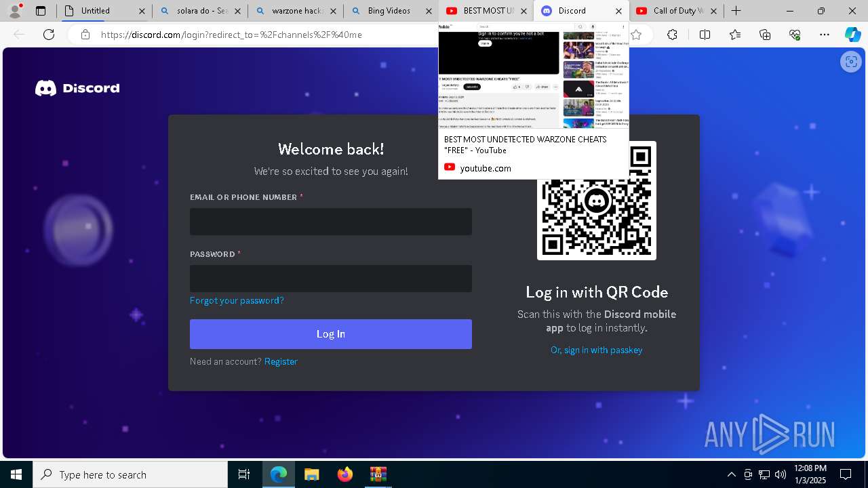
Task: Open File Explorer from the taskbar
Action: pos(311,474)
